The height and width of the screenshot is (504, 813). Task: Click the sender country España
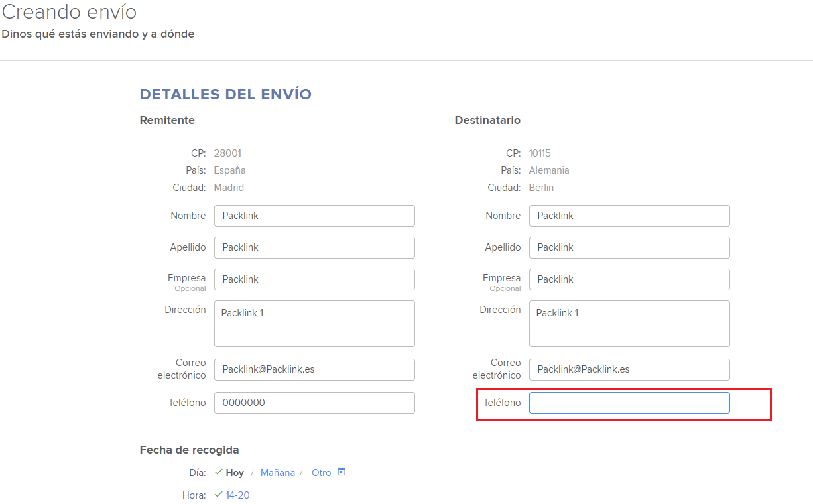click(229, 170)
